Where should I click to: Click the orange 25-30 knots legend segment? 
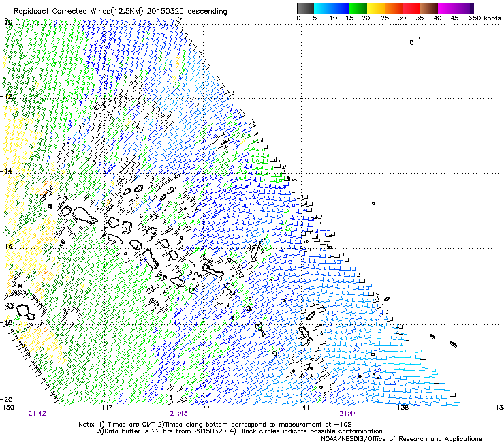point(394,8)
